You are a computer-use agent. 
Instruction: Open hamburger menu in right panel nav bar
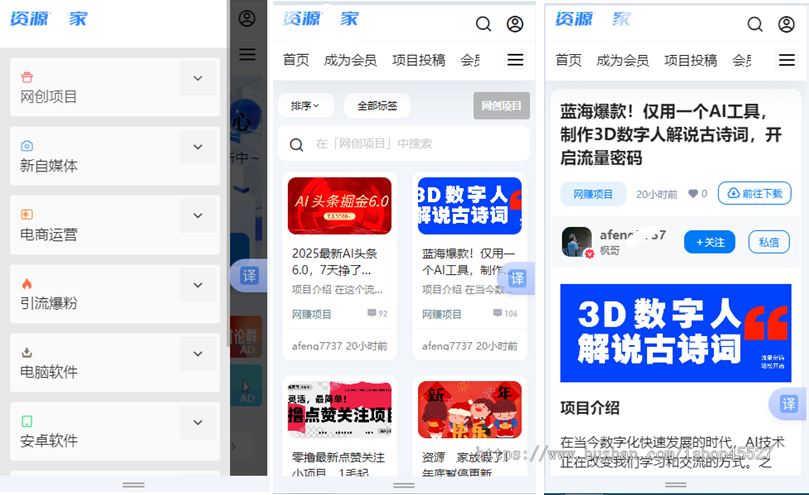tap(786, 60)
